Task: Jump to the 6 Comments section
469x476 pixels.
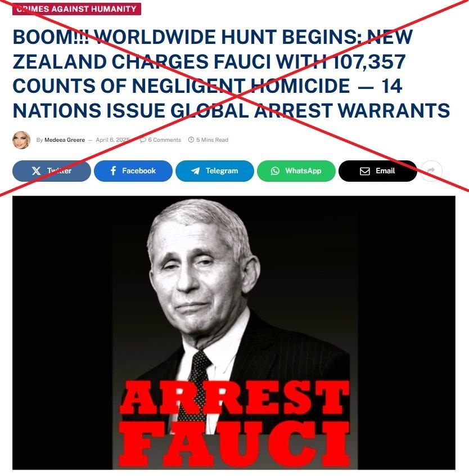Action: 164,140
